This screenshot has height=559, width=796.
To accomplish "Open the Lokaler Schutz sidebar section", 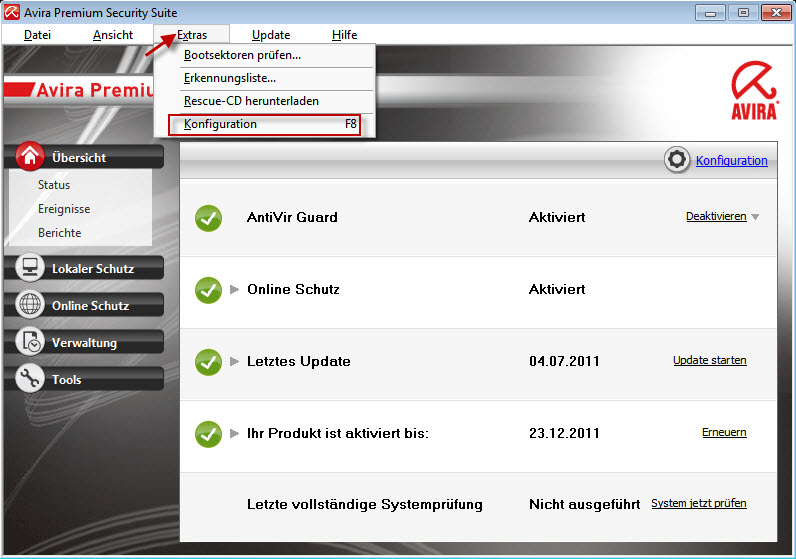I will coord(84,268).
